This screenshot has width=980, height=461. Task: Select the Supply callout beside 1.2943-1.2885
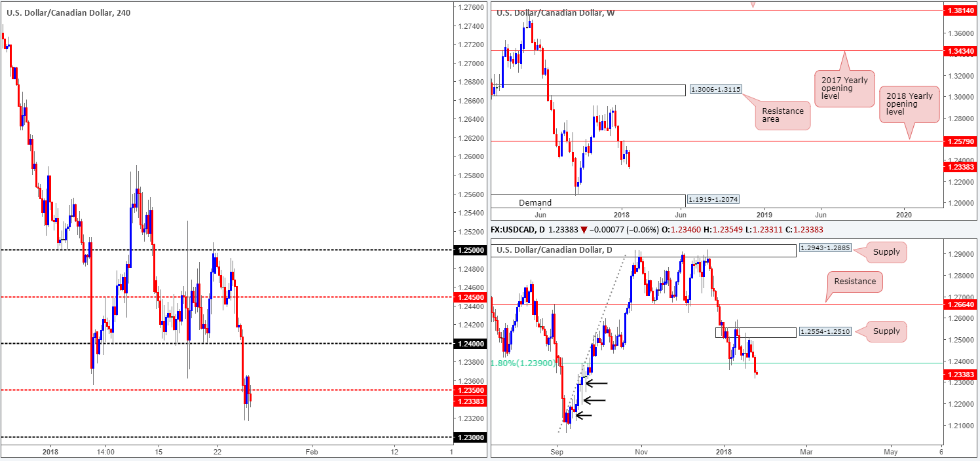(886, 251)
